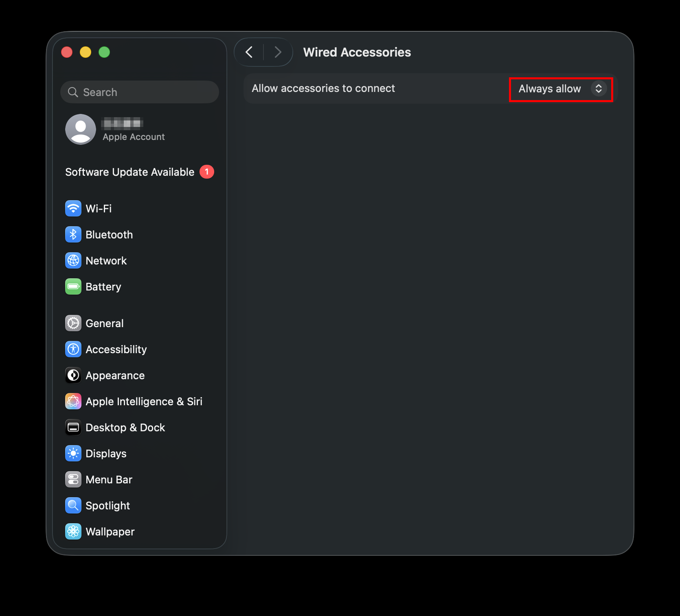Viewport: 680px width, 616px height.
Task: Click the Apple Account text
Action: pos(134,137)
